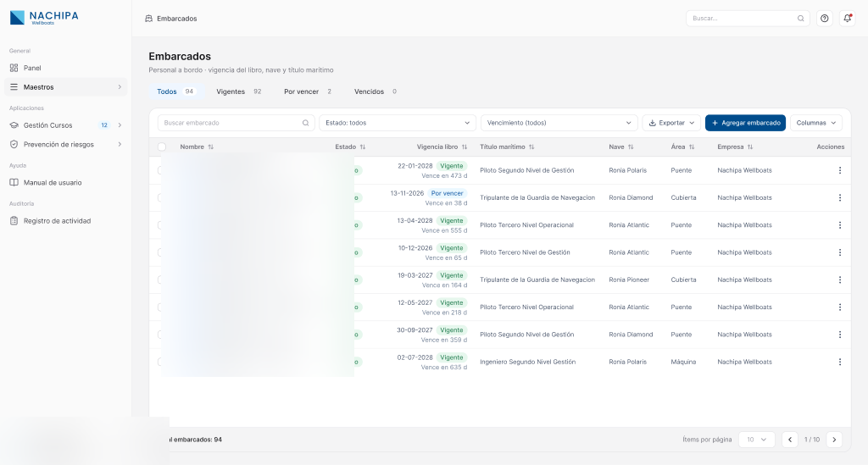Click the magnifier in Buscar embarcado field
The width and height of the screenshot is (868, 465).
[305, 123]
